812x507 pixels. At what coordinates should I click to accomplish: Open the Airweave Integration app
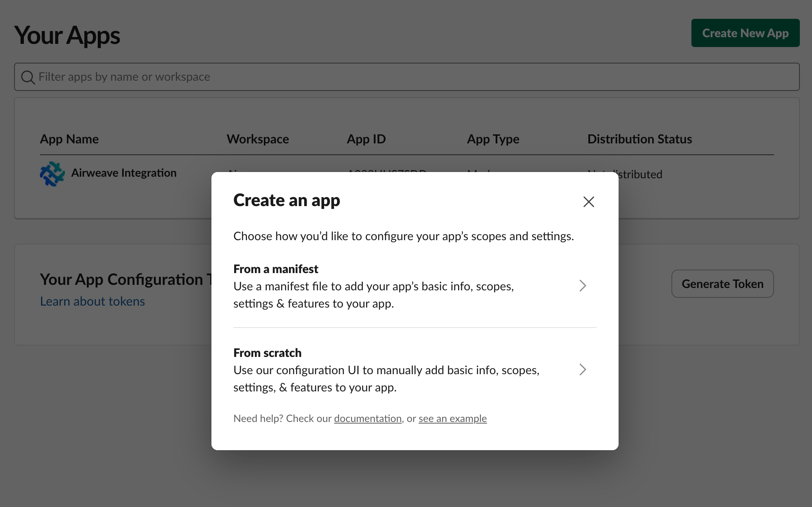tap(124, 173)
